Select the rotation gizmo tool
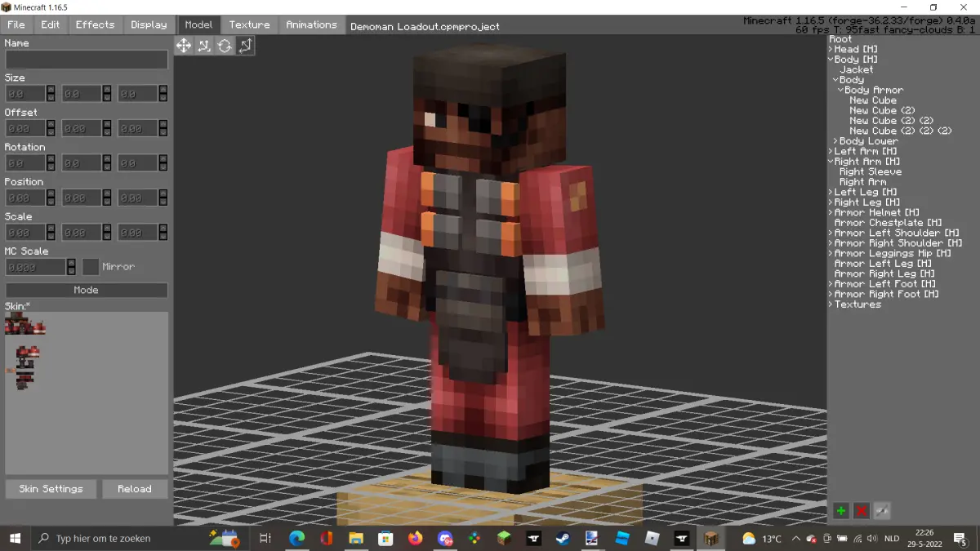The image size is (980, 551). pos(225,46)
